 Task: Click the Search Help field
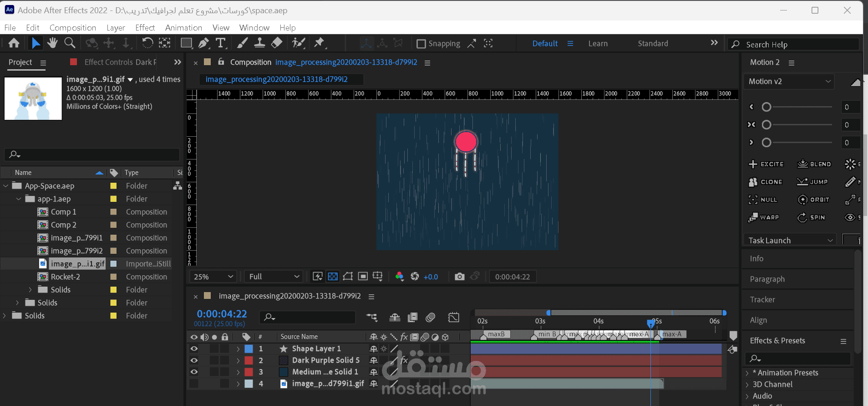793,44
